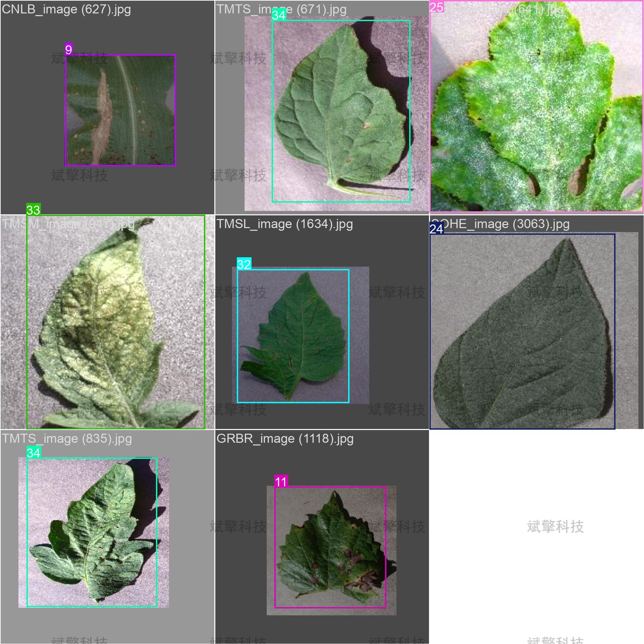644x644 pixels.
Task: Click the navy class label 24 tag
Action: (x=436, y=229)
